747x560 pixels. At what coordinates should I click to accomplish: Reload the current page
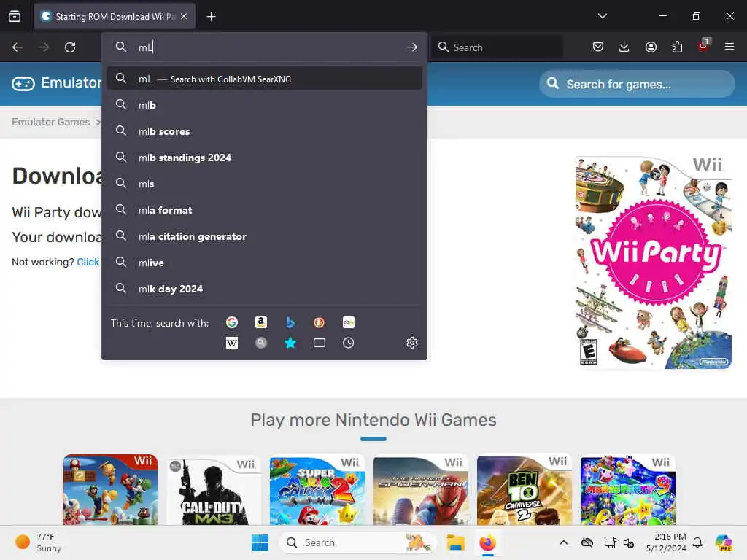pos(70,47)
